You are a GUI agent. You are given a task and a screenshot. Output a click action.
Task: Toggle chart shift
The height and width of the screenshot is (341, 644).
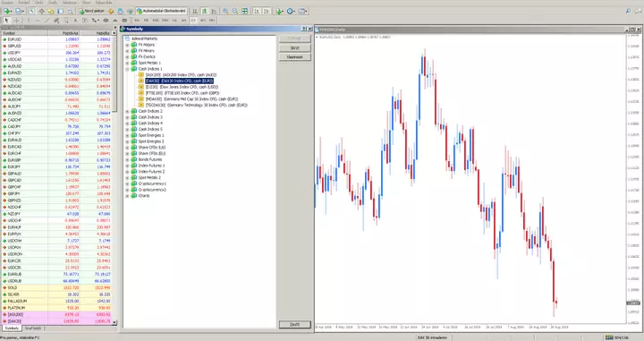pyautogui.click(x=267, y=11)
